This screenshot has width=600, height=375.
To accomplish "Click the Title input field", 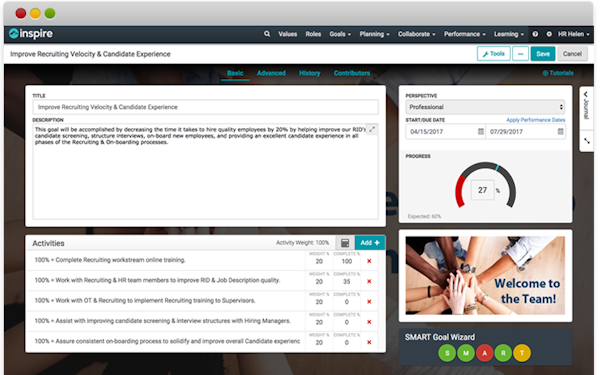I will coord(205,107).
